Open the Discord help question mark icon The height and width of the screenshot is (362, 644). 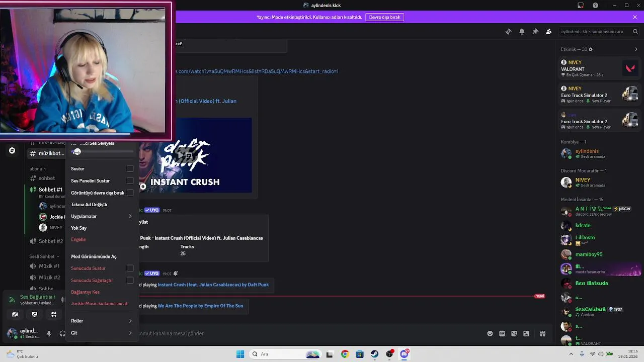[596, 5]
